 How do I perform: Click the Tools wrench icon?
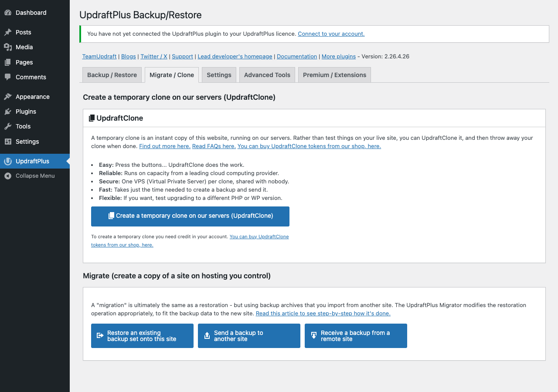point(8,126)
